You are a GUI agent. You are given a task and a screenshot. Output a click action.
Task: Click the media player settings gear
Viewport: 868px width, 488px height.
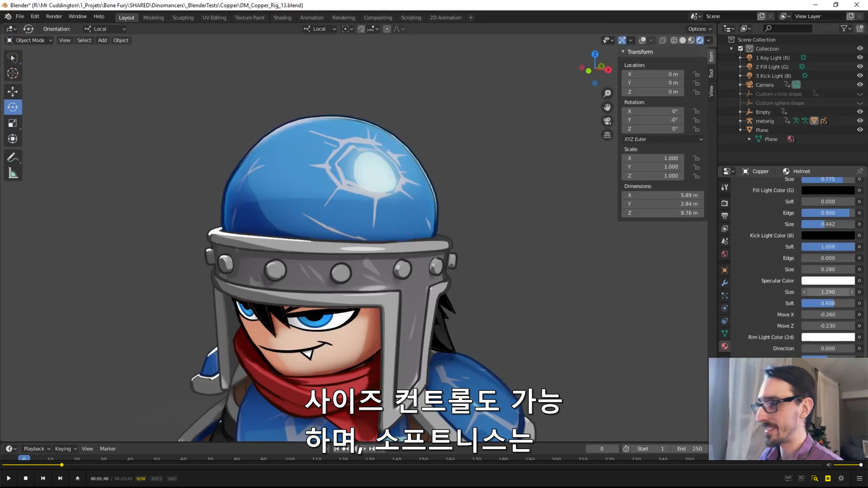click(841, 479)
